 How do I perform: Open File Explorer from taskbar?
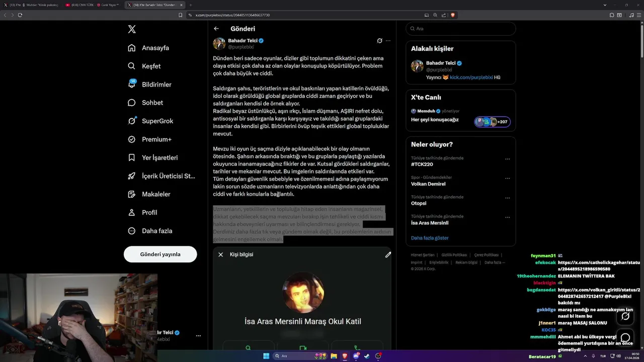point(334,356)
